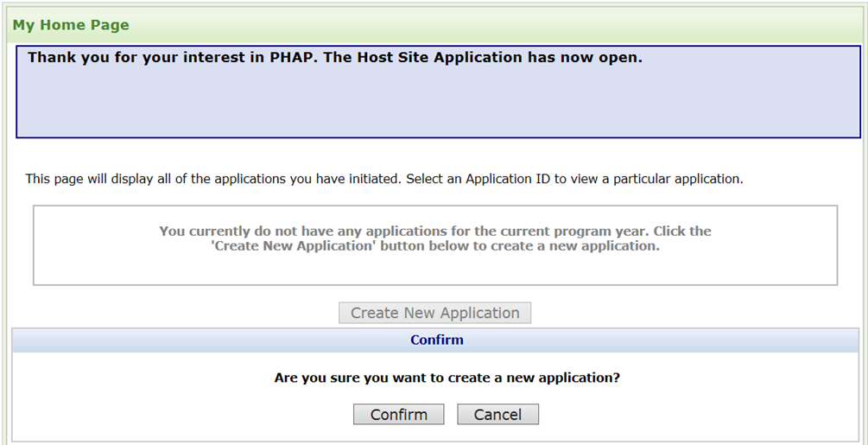Click 'This page will display' instruction text
Screen dimensions: 868x445
coord(97,180)
